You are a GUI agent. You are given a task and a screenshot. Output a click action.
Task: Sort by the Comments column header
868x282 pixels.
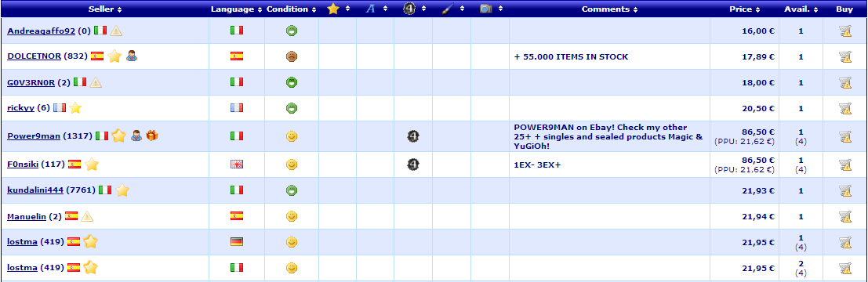click(x=609, y=9)
